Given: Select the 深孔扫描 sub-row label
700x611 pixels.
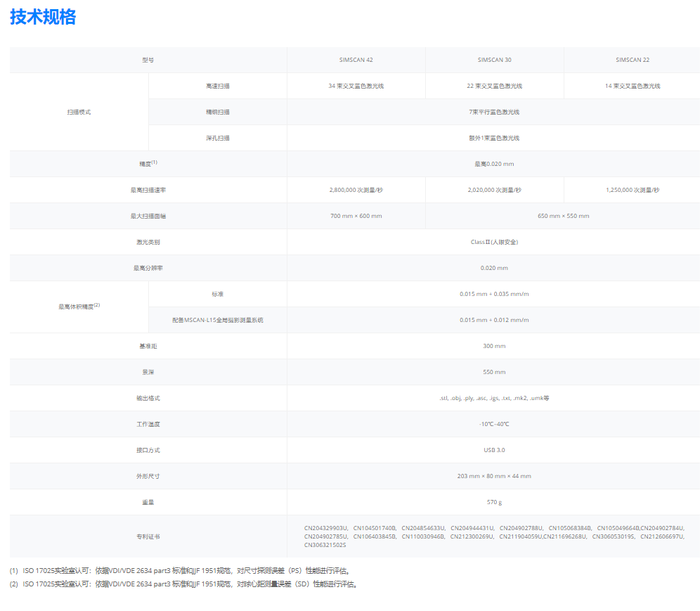Looking at the screenshot, I should point(217,138).
